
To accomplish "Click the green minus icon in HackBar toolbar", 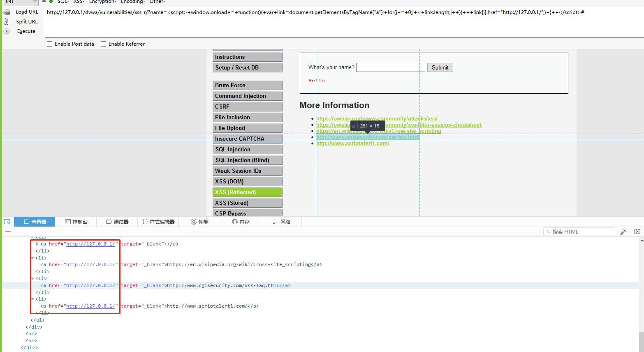I will click(x=44, y=2).
